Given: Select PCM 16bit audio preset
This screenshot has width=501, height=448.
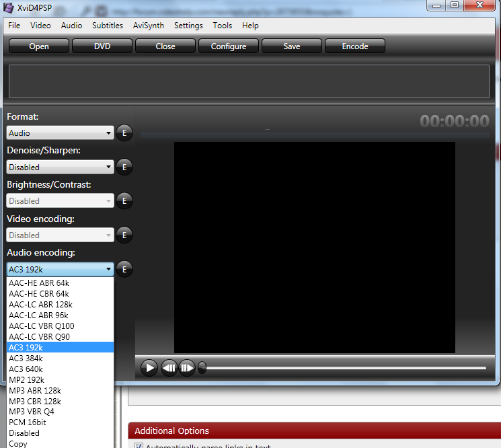Looking at the screenshot, I should [x=60, y=422].
